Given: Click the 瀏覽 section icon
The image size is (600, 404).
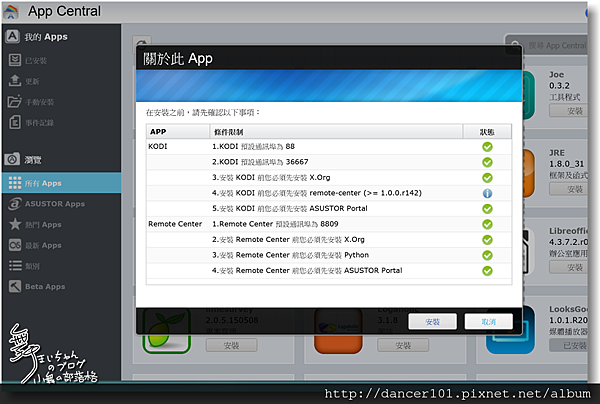Looking at the screenshot, I should click(12, 159).
